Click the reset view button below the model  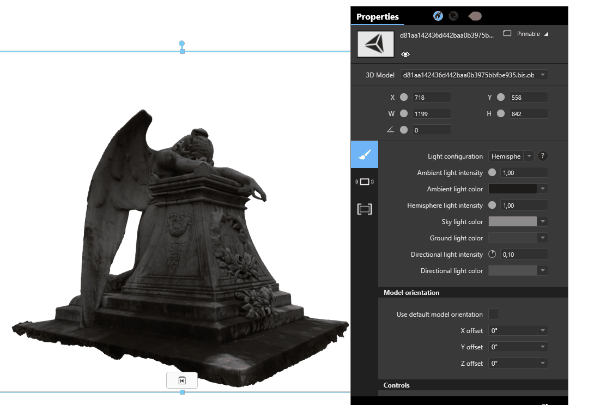coord(182,380)
